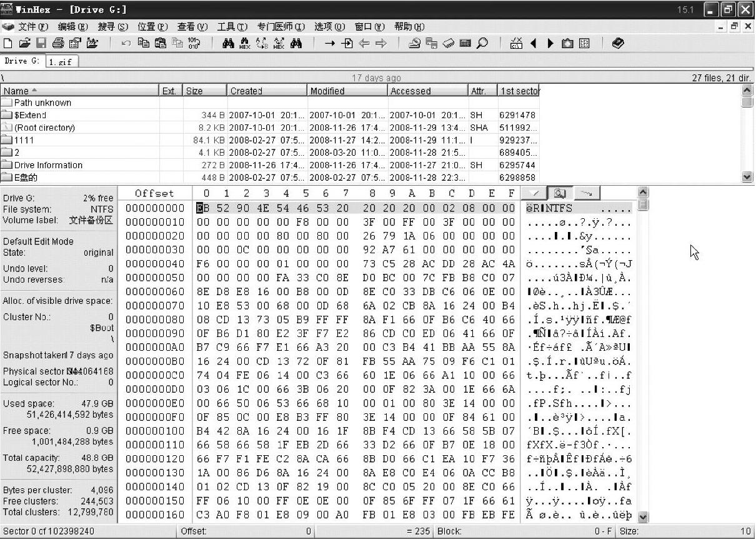Open the 编辑(E) menu

point(73,27)
